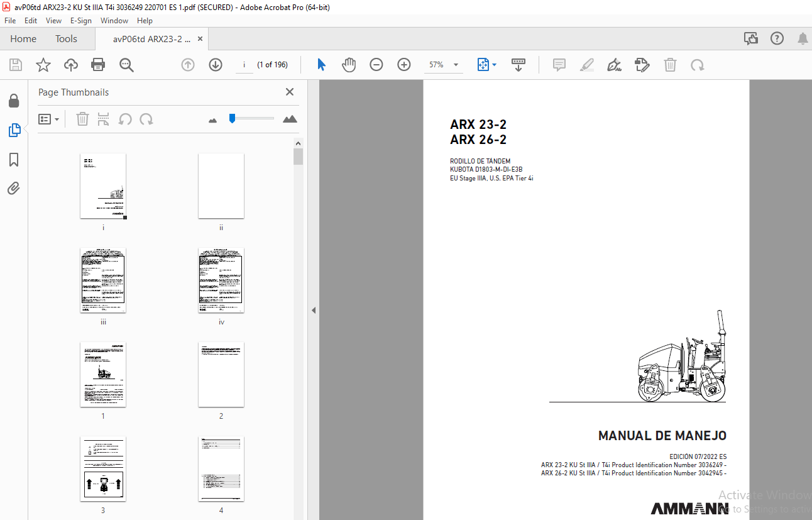Toggle the Page Thumbnails sidebar icon
This screenshot has width=812, height=520.
(x=14, y=130)
